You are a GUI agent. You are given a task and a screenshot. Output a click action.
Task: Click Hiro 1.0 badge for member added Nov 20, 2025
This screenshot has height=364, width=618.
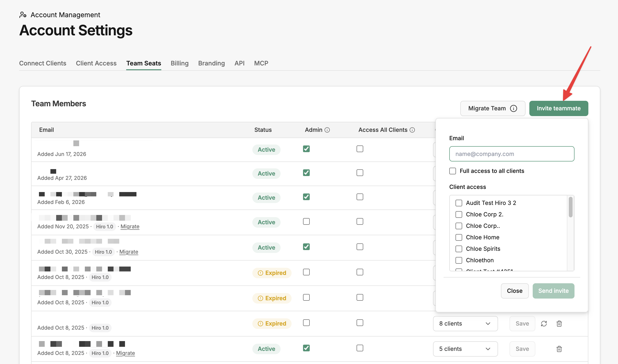(105, 226)
